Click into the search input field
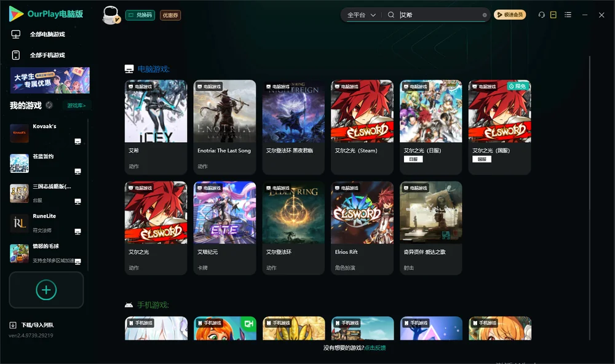 (440, 15)
